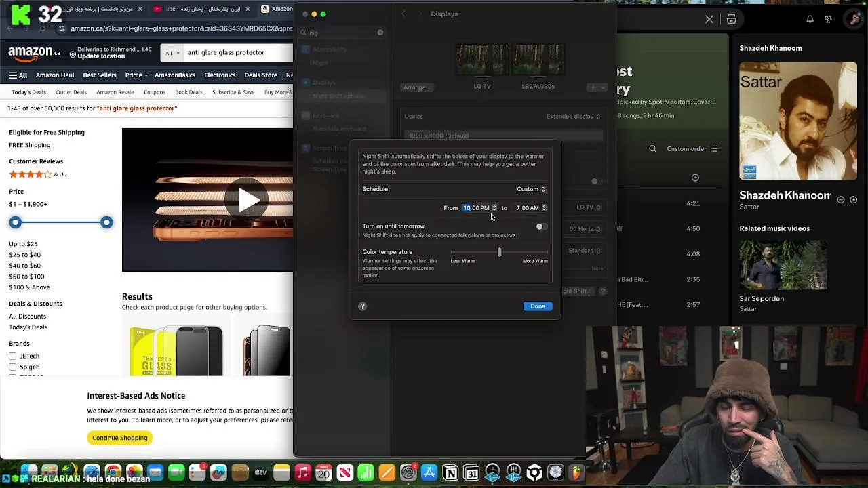Open the Music app from the Dock
This screenshot has width=868, height=488.
pyautogui.click(x=303, y=472)
